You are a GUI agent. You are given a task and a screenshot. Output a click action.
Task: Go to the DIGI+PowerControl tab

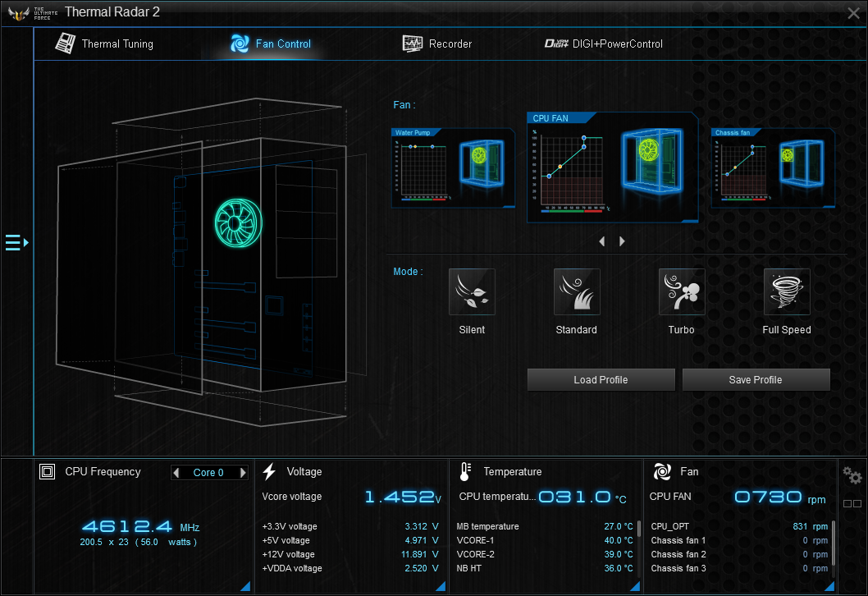coord(604,44)
